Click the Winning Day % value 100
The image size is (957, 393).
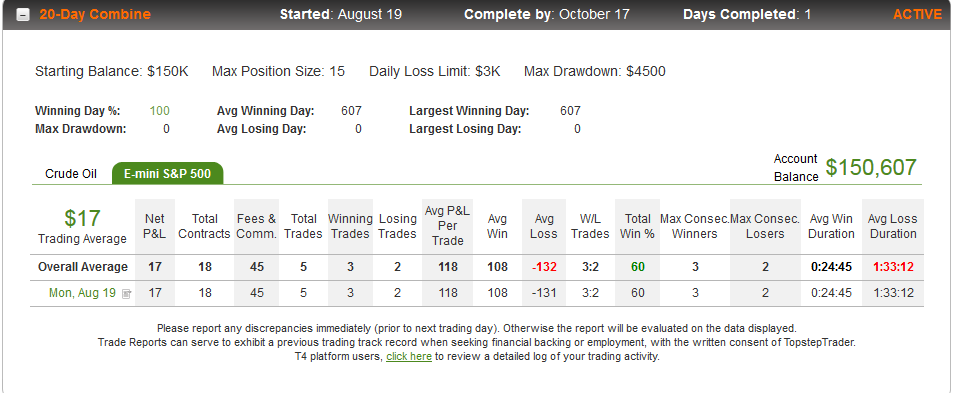pyautogui.click(x=159, y=111)
